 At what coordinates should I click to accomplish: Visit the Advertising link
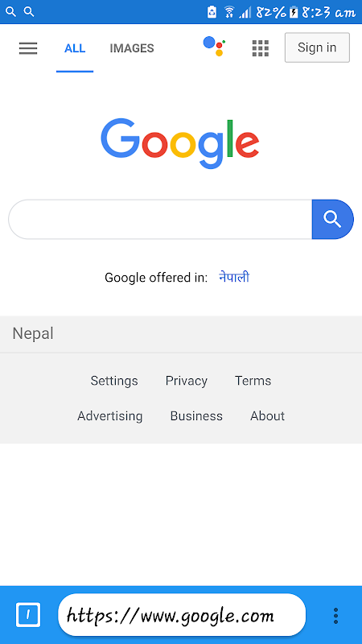pos(110,416)
